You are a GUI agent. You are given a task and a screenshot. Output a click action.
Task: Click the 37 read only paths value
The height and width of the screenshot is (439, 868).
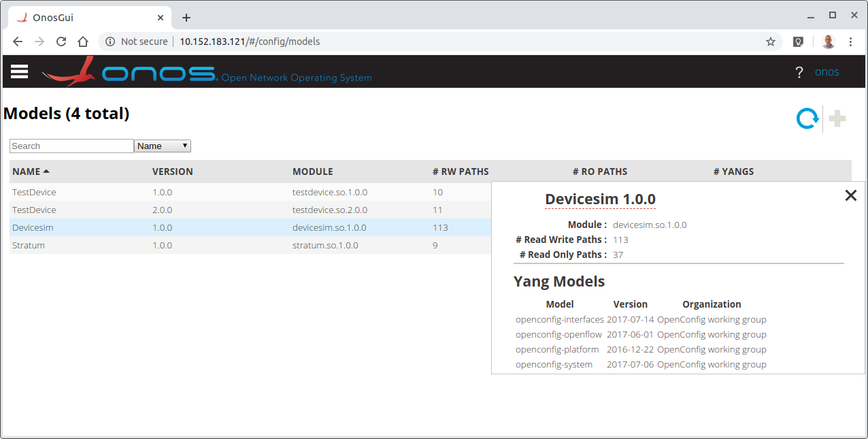click(x=618, y=255)
